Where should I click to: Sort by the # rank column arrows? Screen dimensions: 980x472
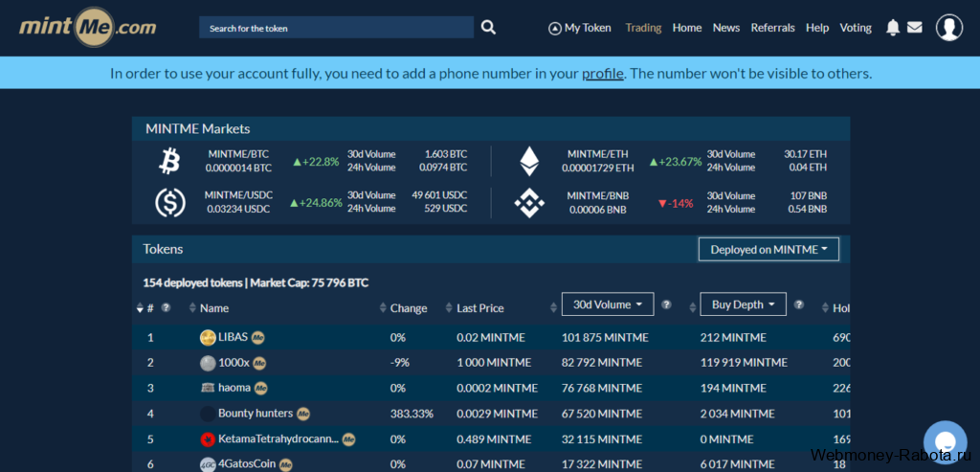(140, 308)
